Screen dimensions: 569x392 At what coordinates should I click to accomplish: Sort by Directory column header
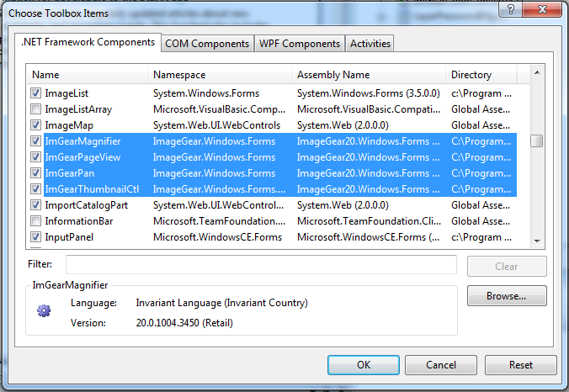click(x=481, y=75)
